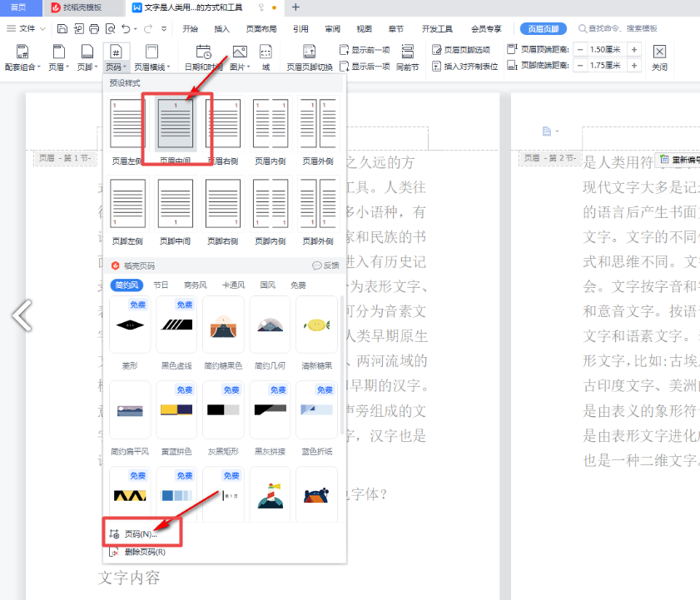Close header and footer with 关闭
Screen dimensions: 700x600
pyautogui.click(x=659, y=57)
